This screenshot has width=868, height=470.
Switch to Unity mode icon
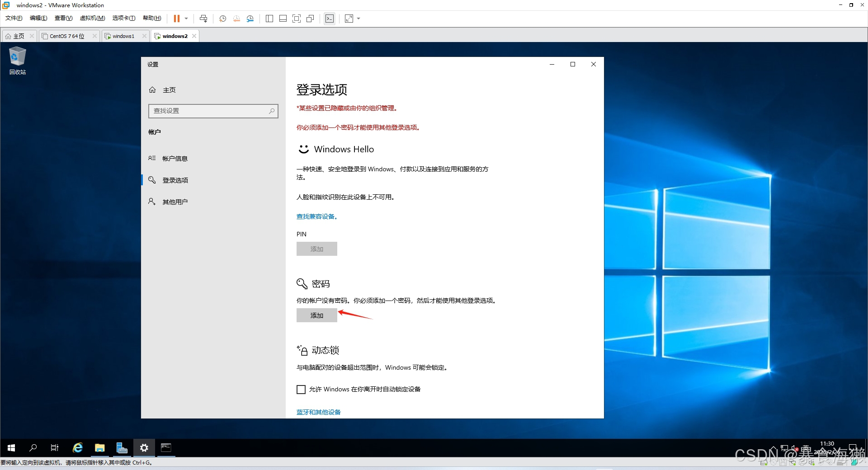(x=310, y=19)
